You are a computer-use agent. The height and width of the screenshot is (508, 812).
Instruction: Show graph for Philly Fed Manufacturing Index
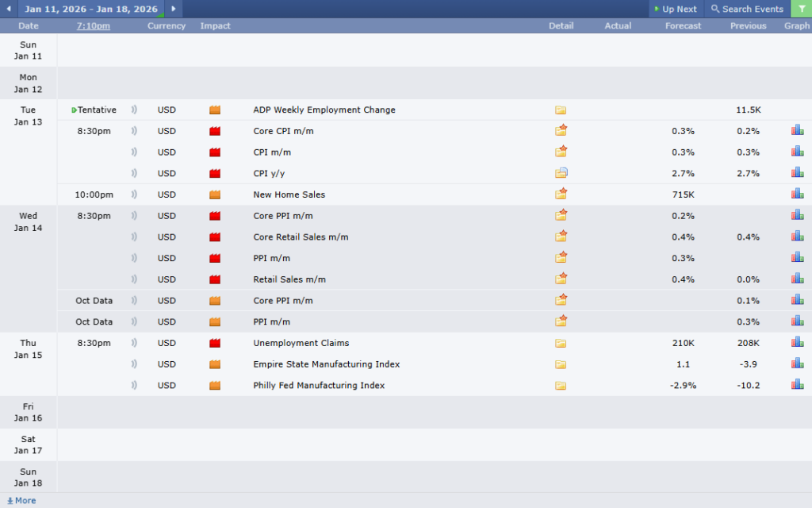(x=797, y=385)
